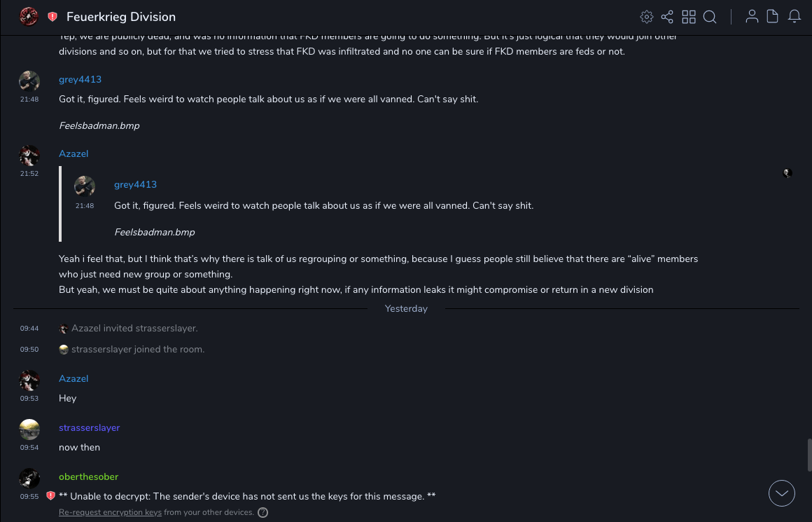Click the Re-request encryption keys link
812x522 pixels.
click(x=110, y=512)
